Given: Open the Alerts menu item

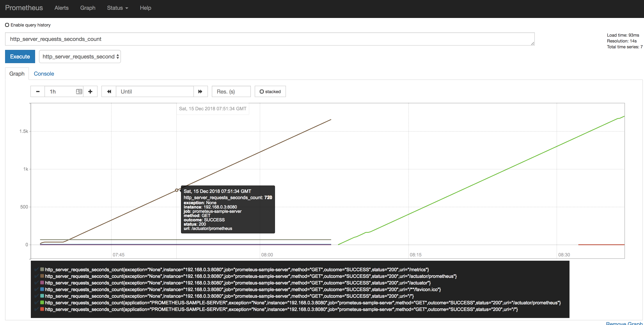Looking at the screenshot, I should click(61, 8).
